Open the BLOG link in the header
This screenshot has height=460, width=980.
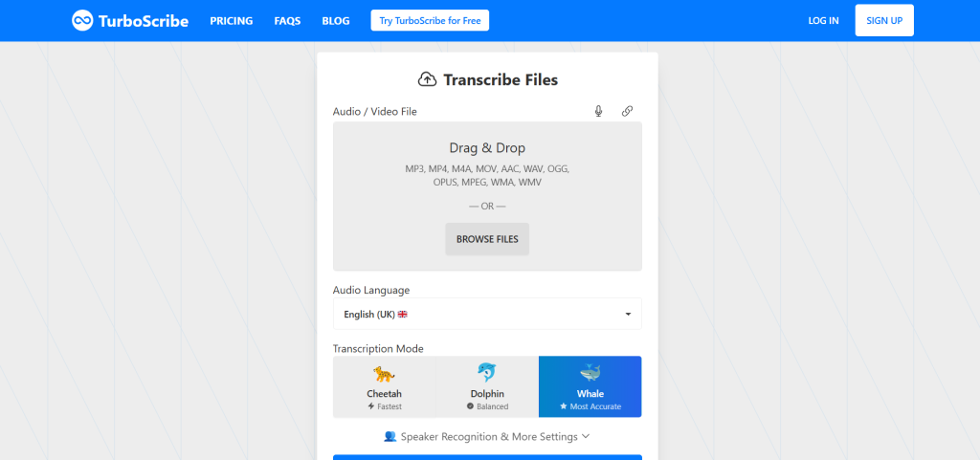[336, 20]
